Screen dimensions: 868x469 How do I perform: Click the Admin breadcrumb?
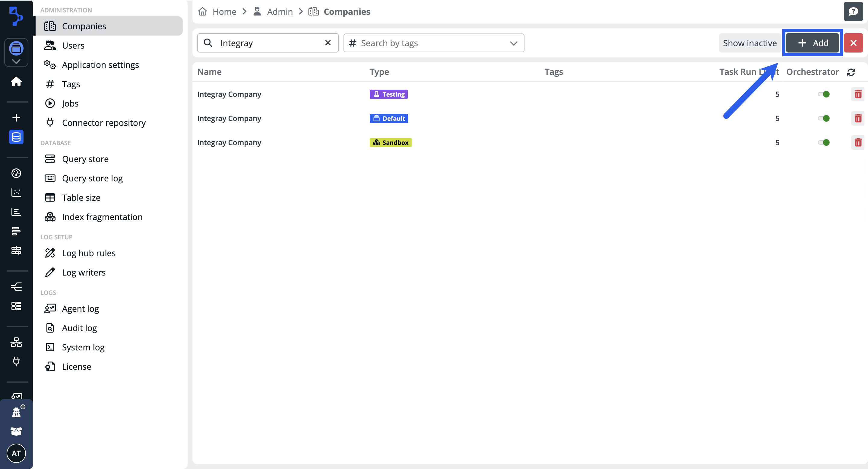coord(279,12)
